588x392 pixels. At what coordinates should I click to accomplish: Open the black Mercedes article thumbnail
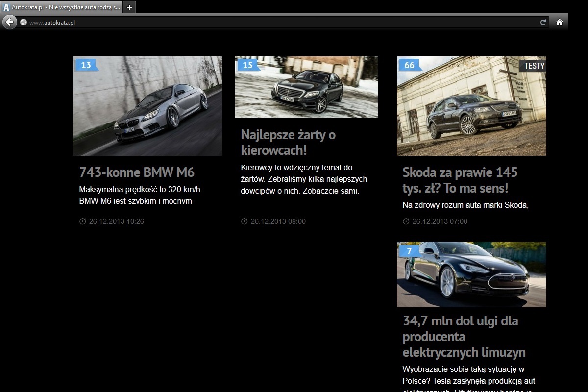306,87
